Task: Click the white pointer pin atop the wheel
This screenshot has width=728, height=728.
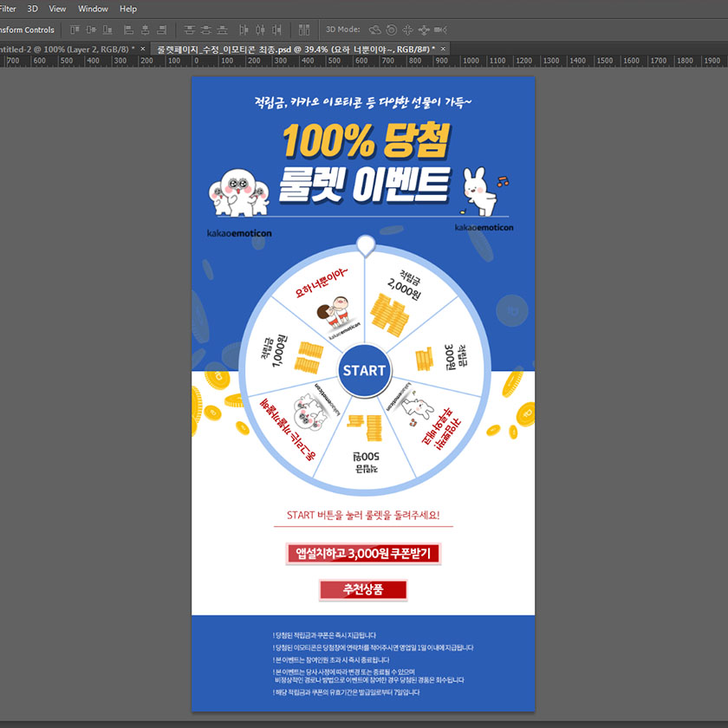Action: point(366,245)
